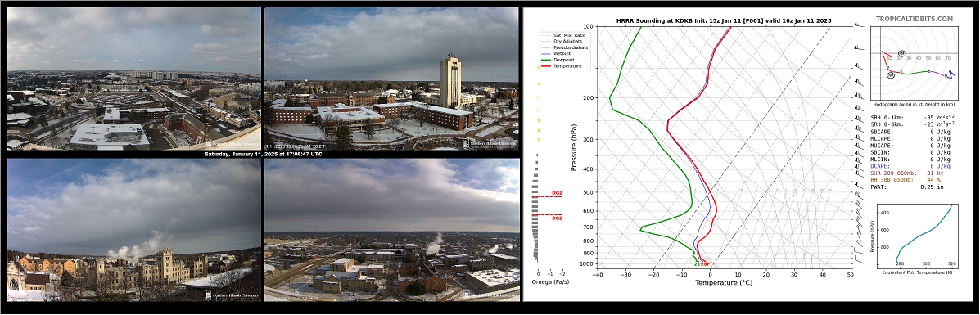Open the top-left campus webcam image
The height and width of the screenshot is (315, 980).
click(x=133, y=78)
